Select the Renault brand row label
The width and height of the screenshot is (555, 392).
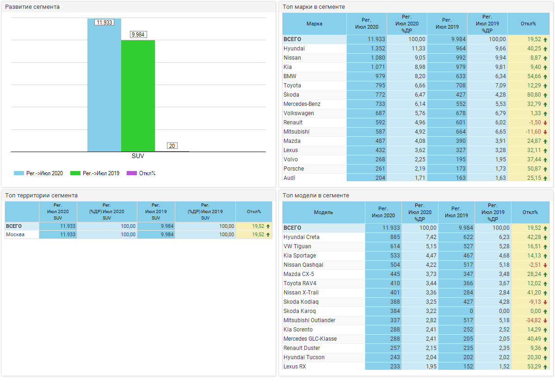pyautogui.click(x=293, y=122)
